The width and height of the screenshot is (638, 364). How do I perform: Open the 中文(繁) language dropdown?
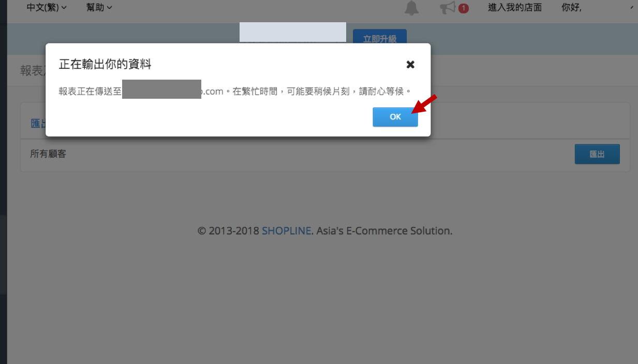tap(47, 7)
